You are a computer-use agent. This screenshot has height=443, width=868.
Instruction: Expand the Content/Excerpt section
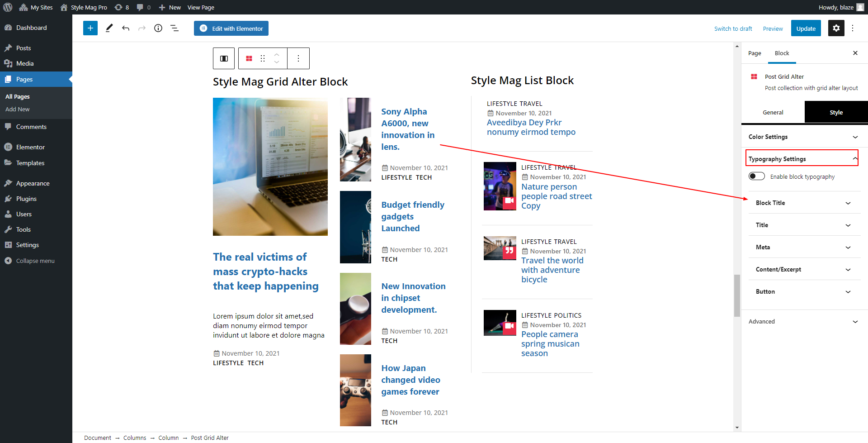(x=803, y=269)
